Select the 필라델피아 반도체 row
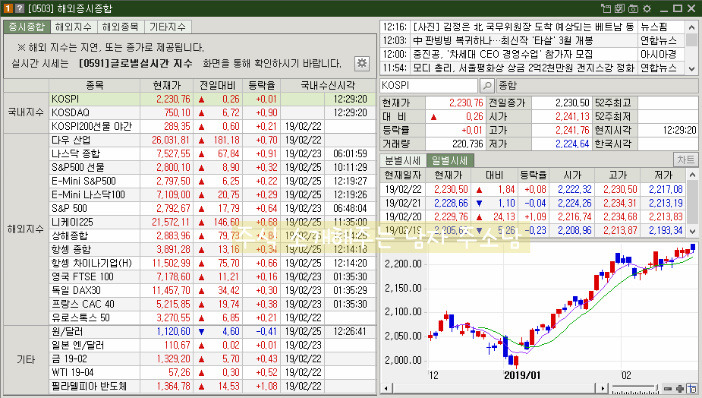 tap(212, 386)
